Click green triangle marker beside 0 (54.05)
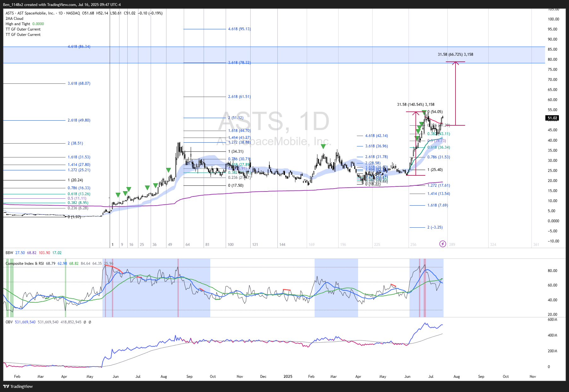Viewport: 569px width, 392px height. point(424,112)
